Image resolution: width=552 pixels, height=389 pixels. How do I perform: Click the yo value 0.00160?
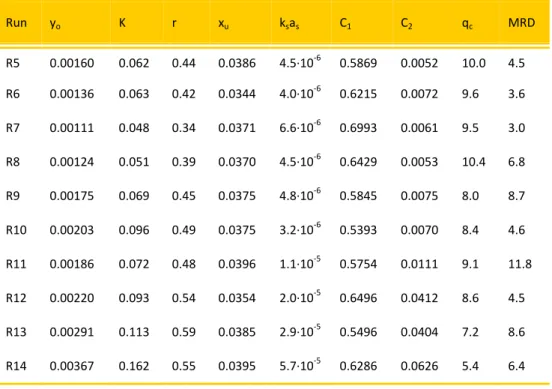pyautogui.click(x=72, y=63)
